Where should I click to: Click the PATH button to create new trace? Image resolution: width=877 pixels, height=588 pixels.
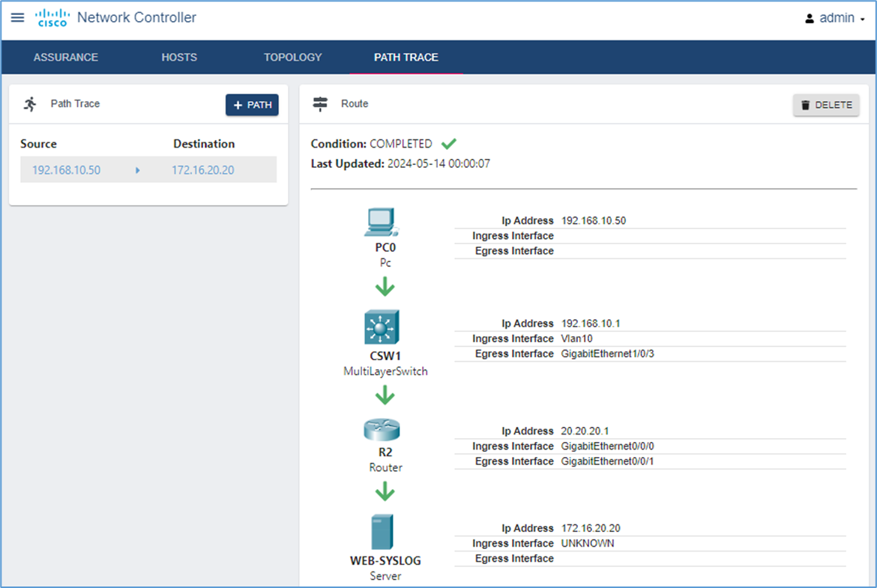(x=252, y=105)
